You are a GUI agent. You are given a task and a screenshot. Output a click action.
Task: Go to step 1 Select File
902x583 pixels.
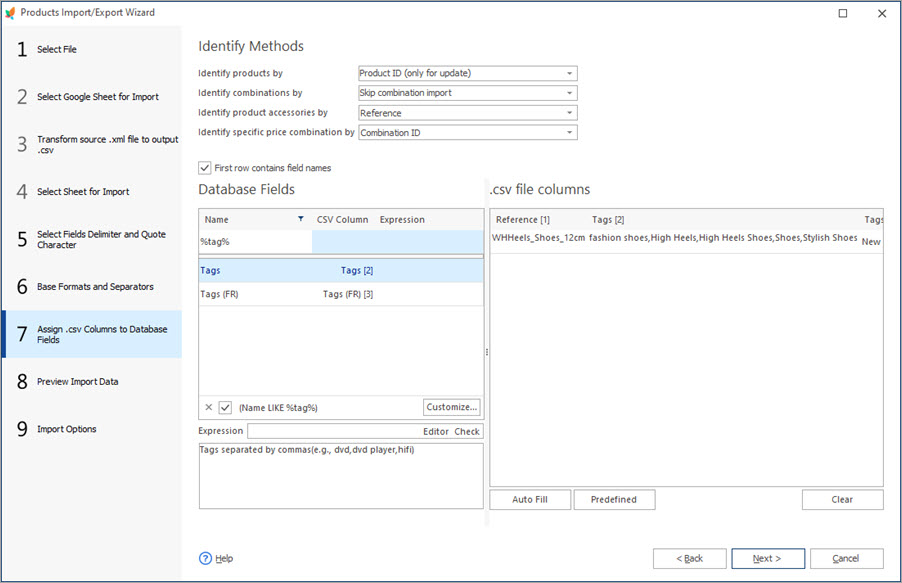pyautogui.click(x=92, y=49)
